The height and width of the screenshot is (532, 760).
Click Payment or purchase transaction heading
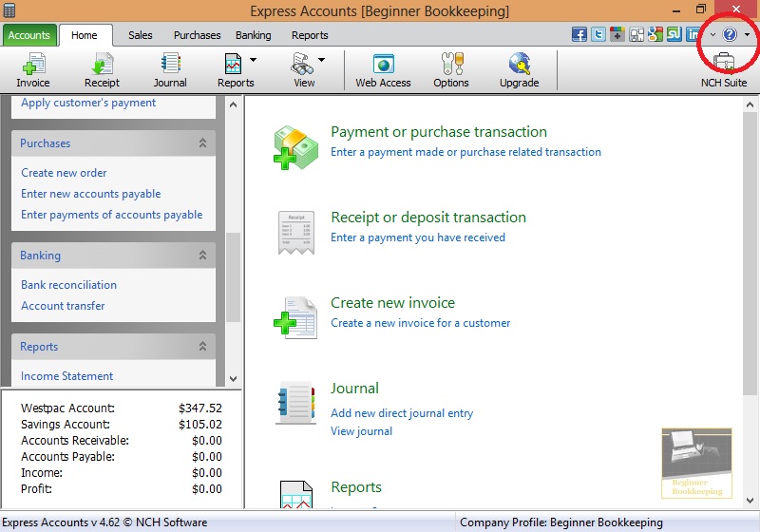tap(439, 132)
